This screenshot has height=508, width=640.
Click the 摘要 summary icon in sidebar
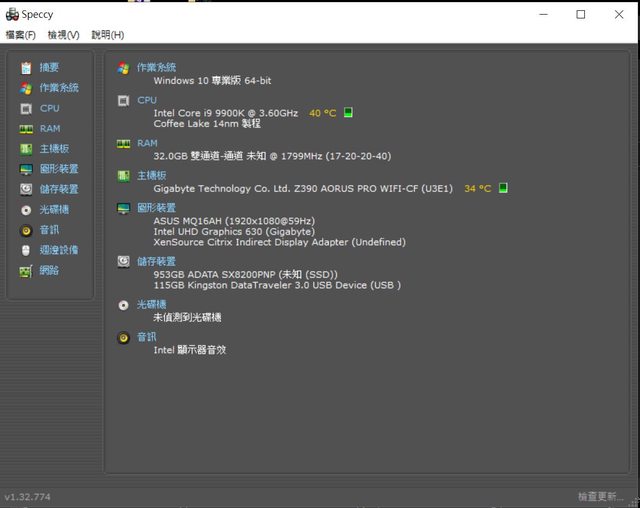coord(26,68)
